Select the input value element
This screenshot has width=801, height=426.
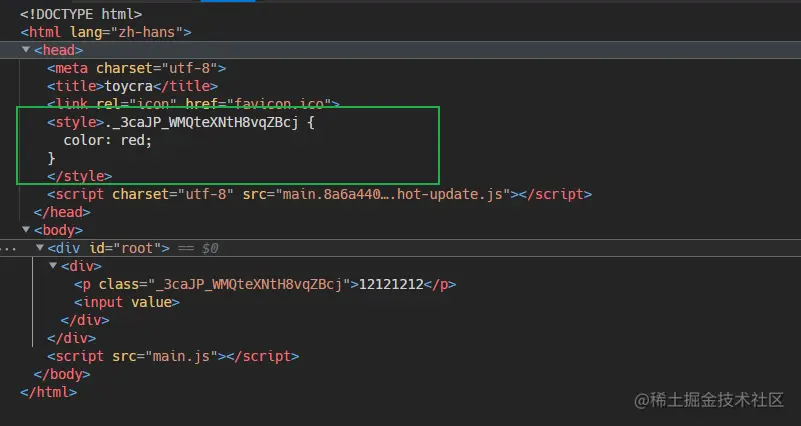point(127,302)
